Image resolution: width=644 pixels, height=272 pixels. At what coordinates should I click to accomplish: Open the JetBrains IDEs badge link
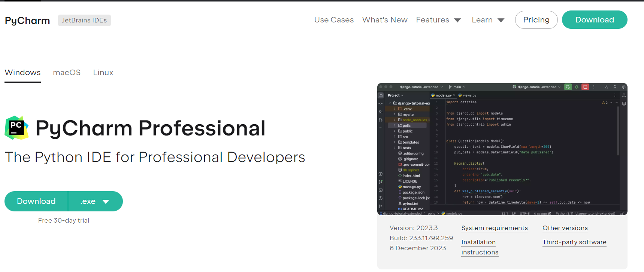pyautogui.click(x=84, y=20)
